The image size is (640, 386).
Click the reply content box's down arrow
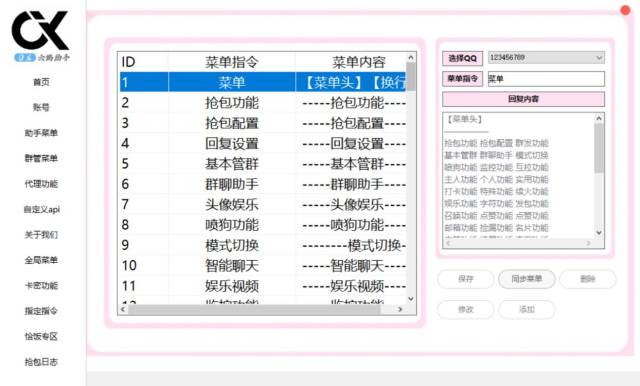[599, 233]
